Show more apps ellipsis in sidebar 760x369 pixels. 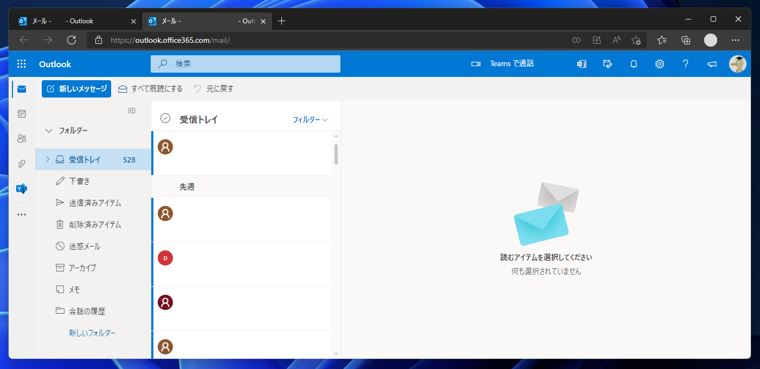(x=21, y=214)
